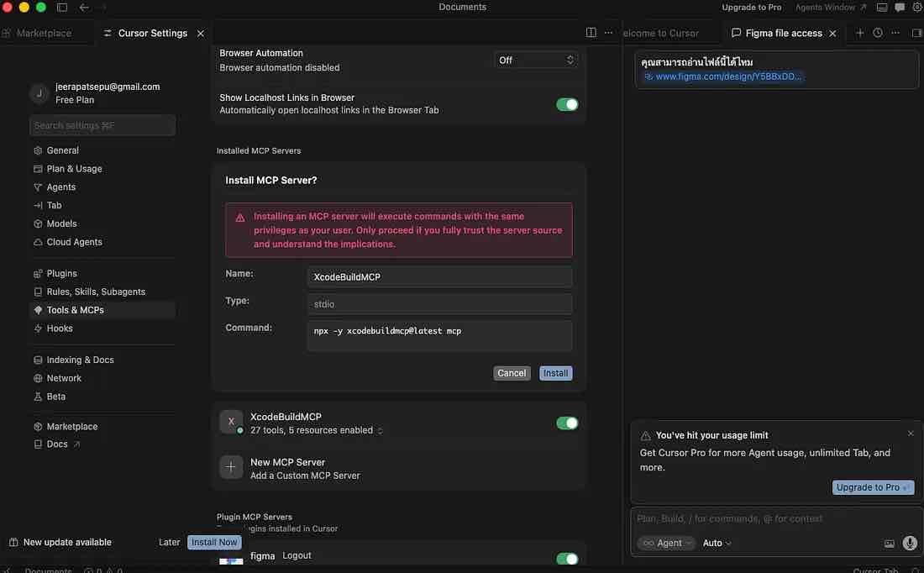Click the split editor icon
The image size is (924, 573).
pos(591,33)
